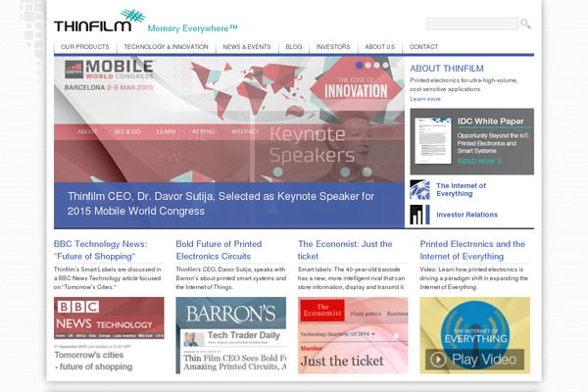
Task: Open Technology & Innovation menu
Action: (x=167, y=47)
